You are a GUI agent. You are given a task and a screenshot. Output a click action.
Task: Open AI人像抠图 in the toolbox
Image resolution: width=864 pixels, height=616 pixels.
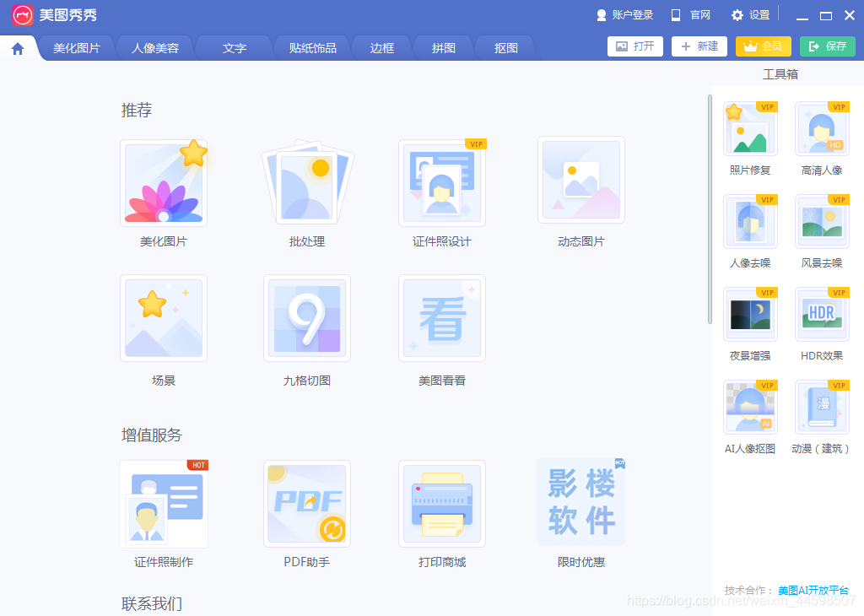coord(750,408)
